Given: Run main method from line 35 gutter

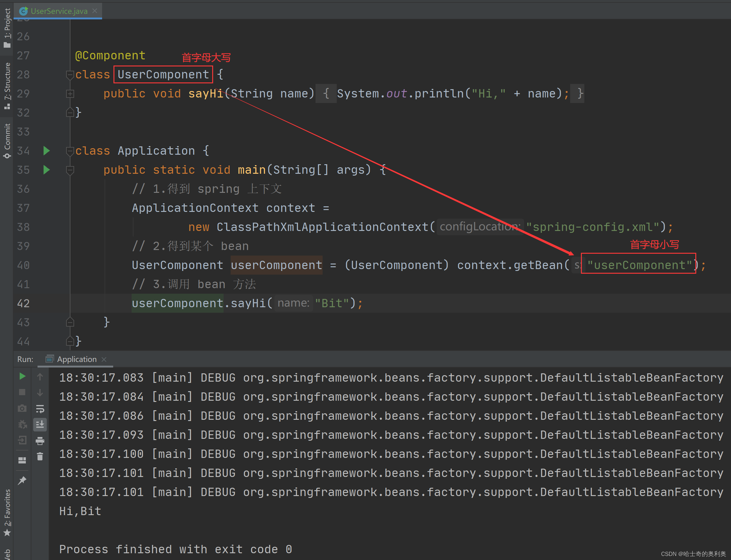Looking at the screenshot, I should [x=47, y=170].
